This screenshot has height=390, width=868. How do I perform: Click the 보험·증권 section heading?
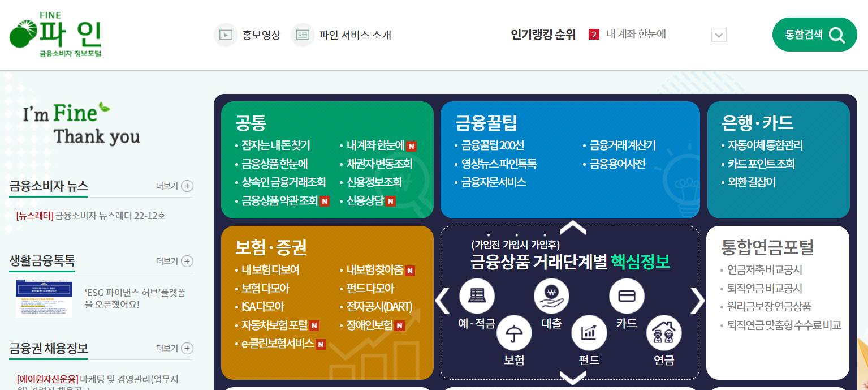coord(271,247)
